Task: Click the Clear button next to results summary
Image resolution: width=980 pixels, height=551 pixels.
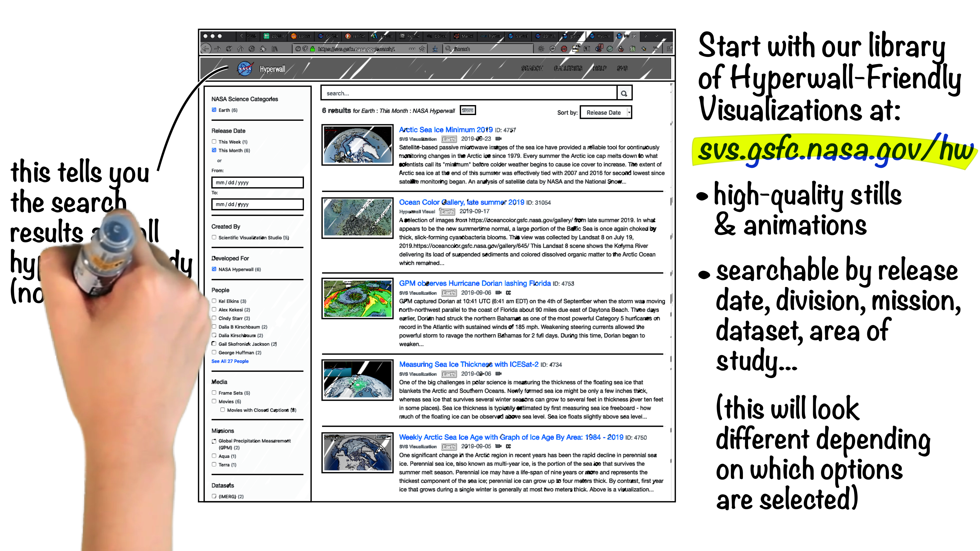Action: [468, 110]
